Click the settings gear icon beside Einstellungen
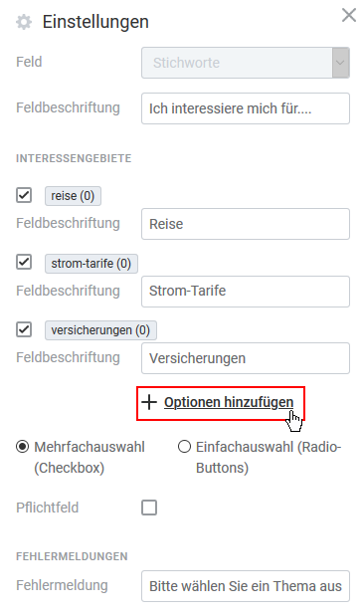Screen dimensions: 364x614 coord(24,22)
